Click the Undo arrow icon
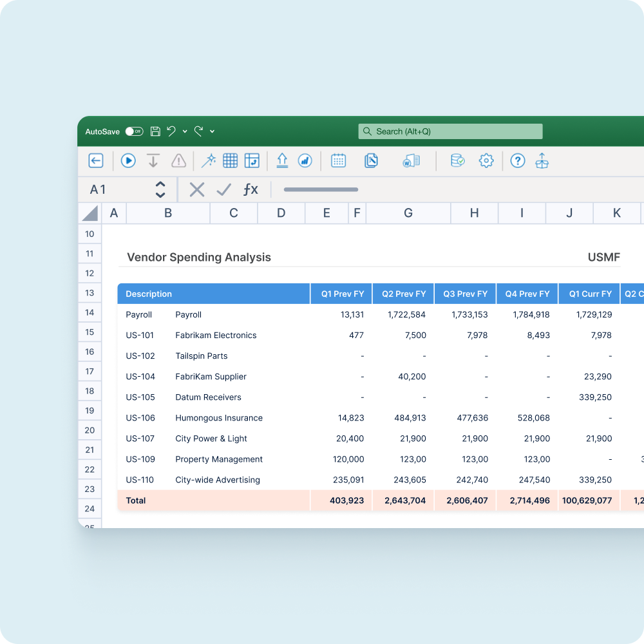This screenshot has width=644, height=644. [171, 131]
